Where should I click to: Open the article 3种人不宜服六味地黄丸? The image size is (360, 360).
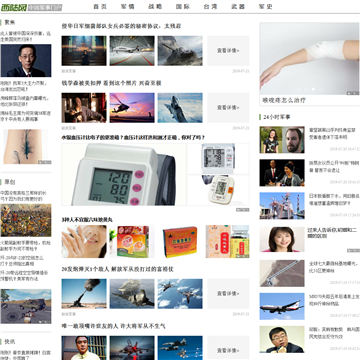(87, 220)
